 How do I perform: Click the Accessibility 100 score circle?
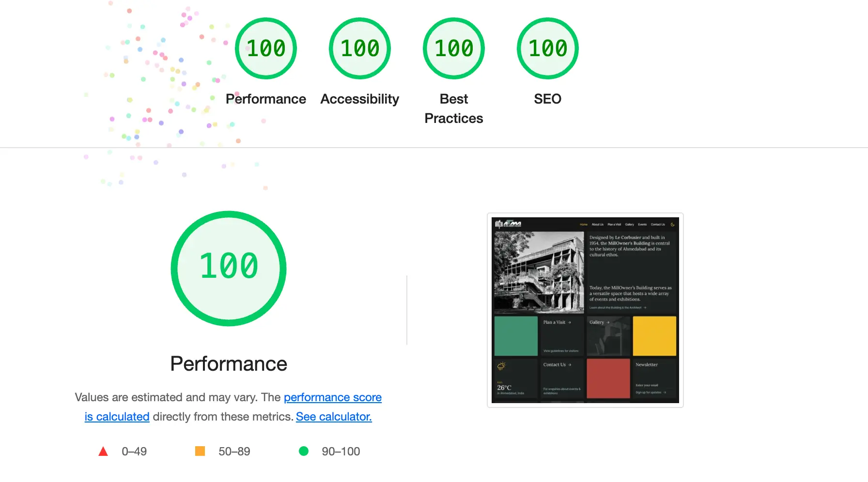pos(359,48)
